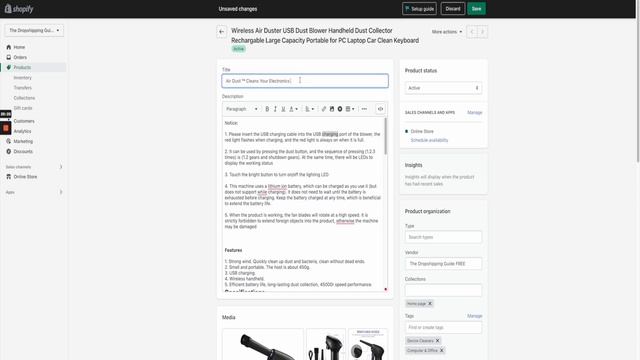
Task: Remove Home page collection tag
Action: (430, 304)
